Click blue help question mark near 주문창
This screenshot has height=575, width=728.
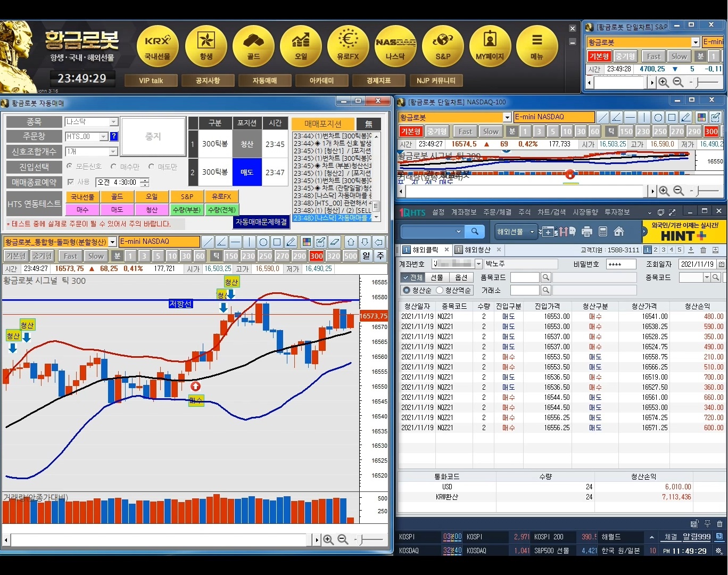point(113,136)
